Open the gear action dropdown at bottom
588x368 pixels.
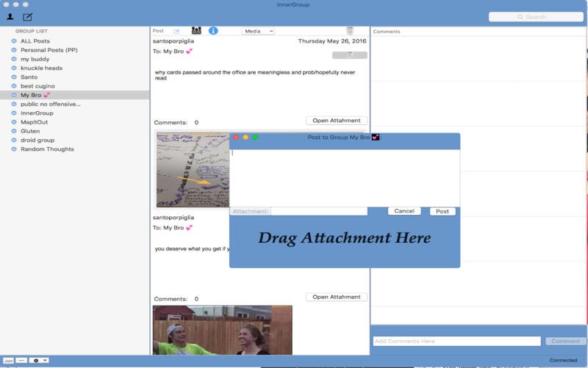click(39, 361)
